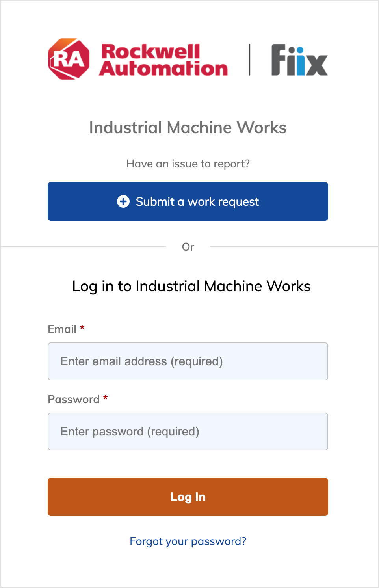The image size is (379, 588).
Task: Click the vertical divider between logos
Action: click(x=250, y=60)
